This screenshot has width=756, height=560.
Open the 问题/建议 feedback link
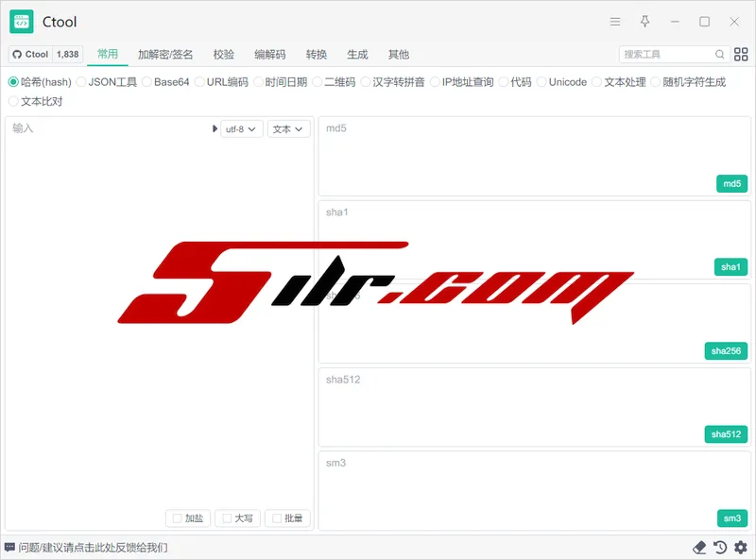[x=93, y=548]
